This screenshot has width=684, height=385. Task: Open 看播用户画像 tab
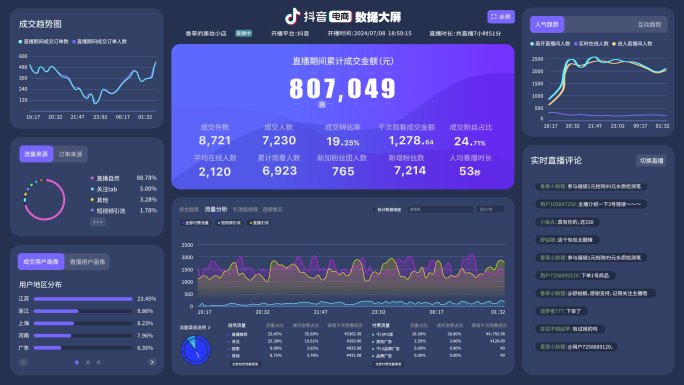coord(87,262)
